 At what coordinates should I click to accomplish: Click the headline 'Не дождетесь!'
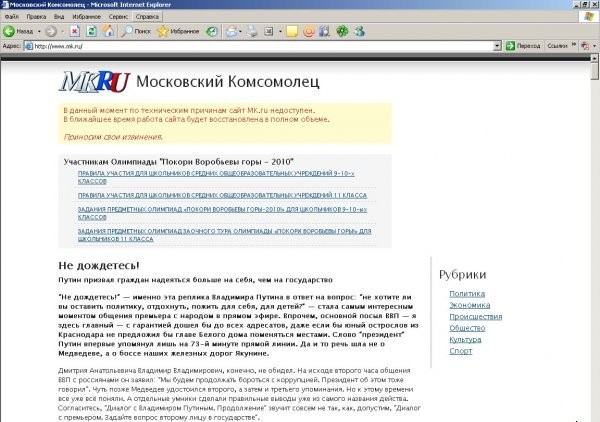coord(99,266)
